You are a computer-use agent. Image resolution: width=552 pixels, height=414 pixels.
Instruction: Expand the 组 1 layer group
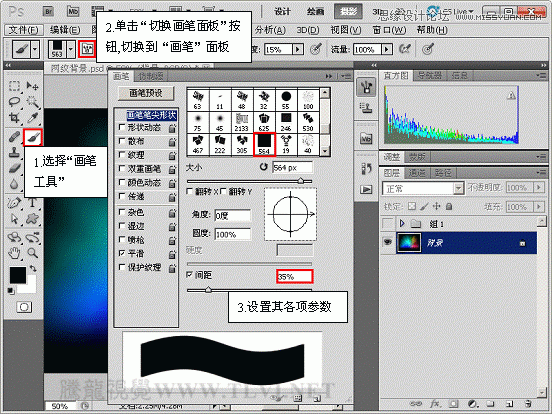click(402, 223)
